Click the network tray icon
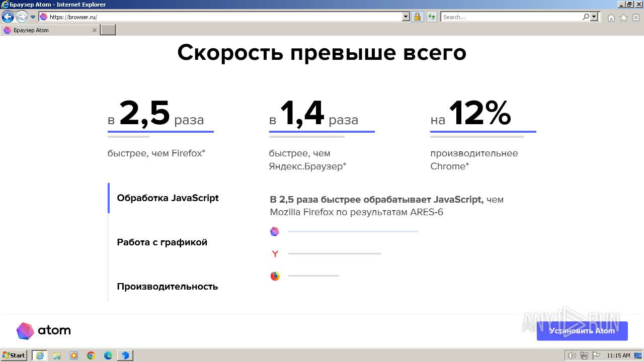 584,355
